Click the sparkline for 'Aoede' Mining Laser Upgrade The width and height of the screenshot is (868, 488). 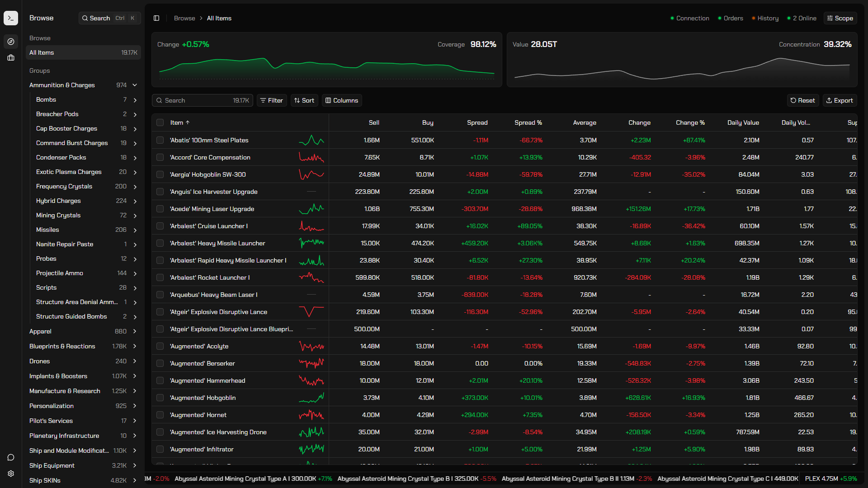[x=311, y=209]
